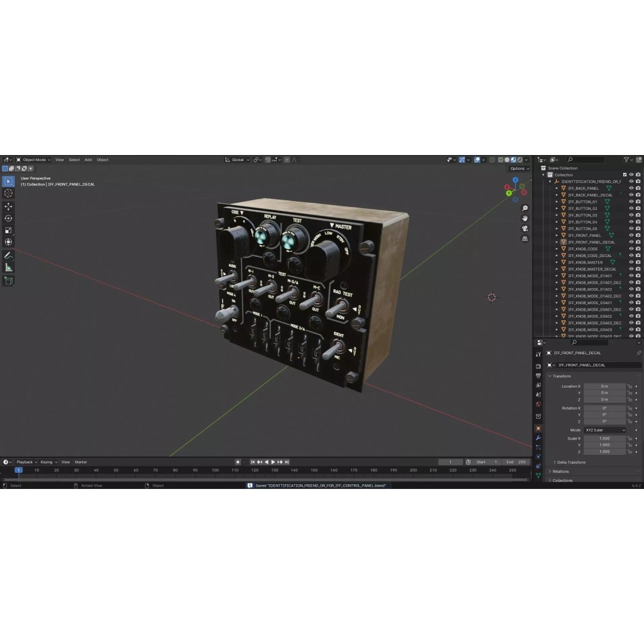Open the Render properties tab
The width and height of the screenshot is (644, 644).
click(538, 367)
